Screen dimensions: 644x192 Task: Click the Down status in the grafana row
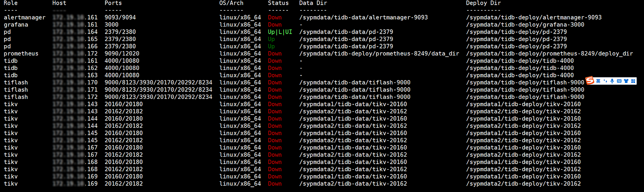click(275, 25)
